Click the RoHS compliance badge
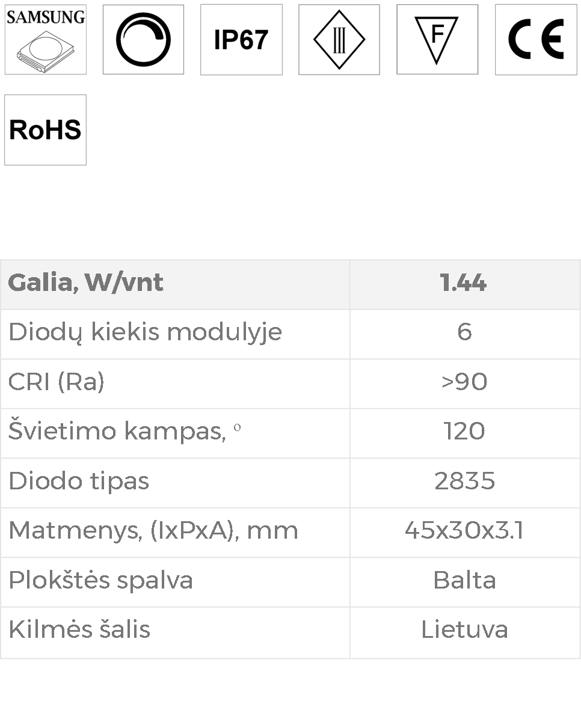The image size is (581, 728). point(45,130)
